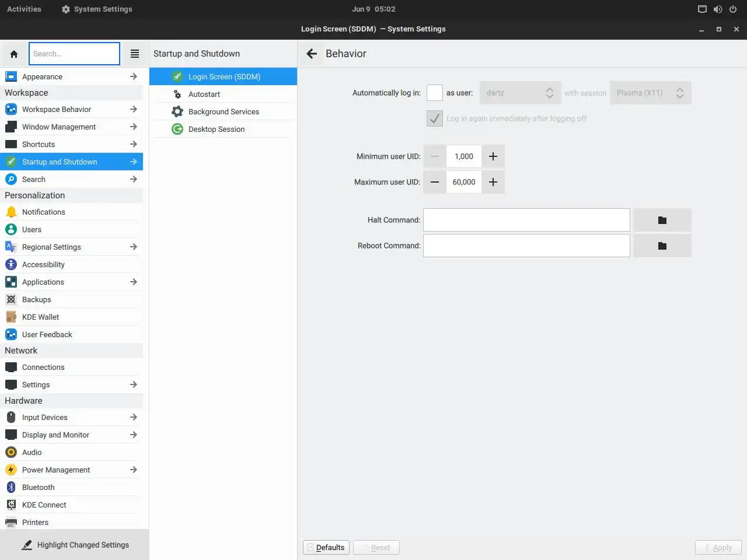Open Activities overview in top bar
The width and height of the screenshot is (747, 560).
(x=24, y=9)
